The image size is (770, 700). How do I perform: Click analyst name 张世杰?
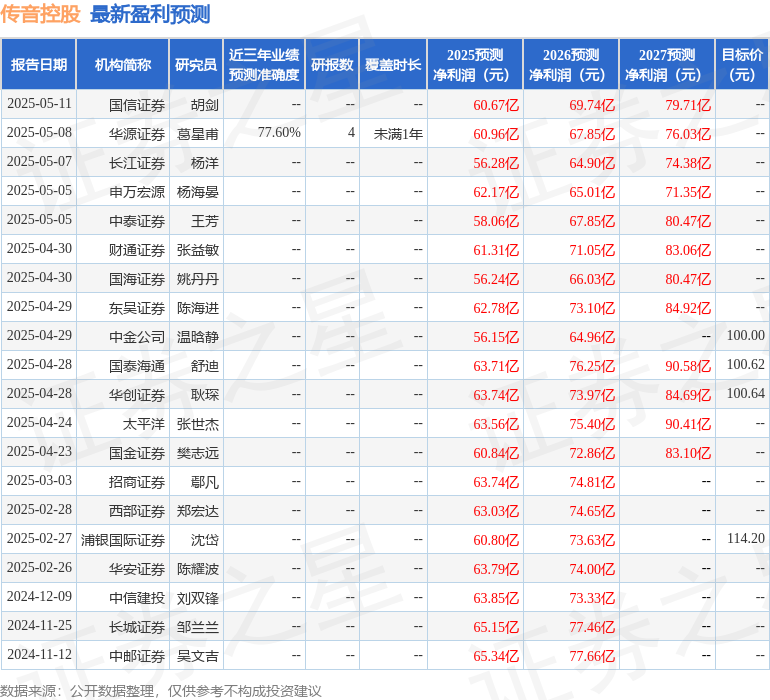[x=197, y=424]
